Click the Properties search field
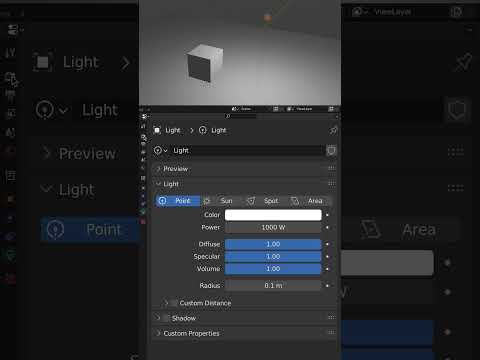Image resolution: width=480 pixels, height=360 pixels. coord(242,116)
